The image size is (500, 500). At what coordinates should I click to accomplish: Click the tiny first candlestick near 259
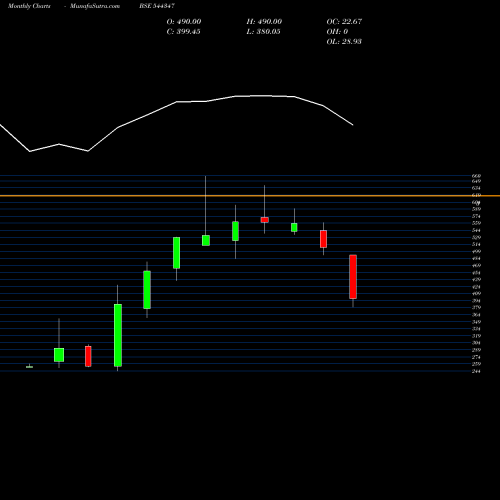pyautogui.click(x=29, y=367)
